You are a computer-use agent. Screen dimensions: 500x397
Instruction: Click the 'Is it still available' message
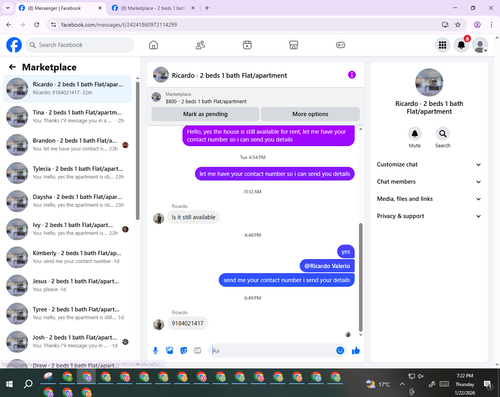pyautogui.click(x=193, y=217)
